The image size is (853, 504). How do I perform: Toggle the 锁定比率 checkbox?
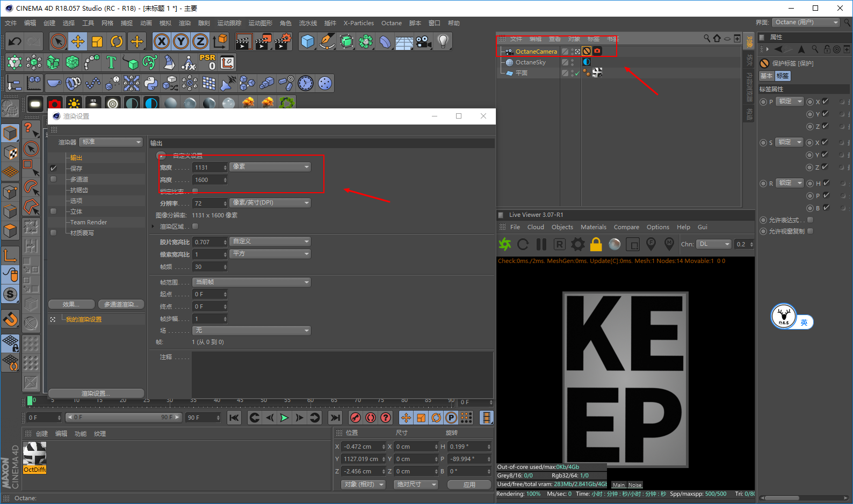[x=195, y=191]
